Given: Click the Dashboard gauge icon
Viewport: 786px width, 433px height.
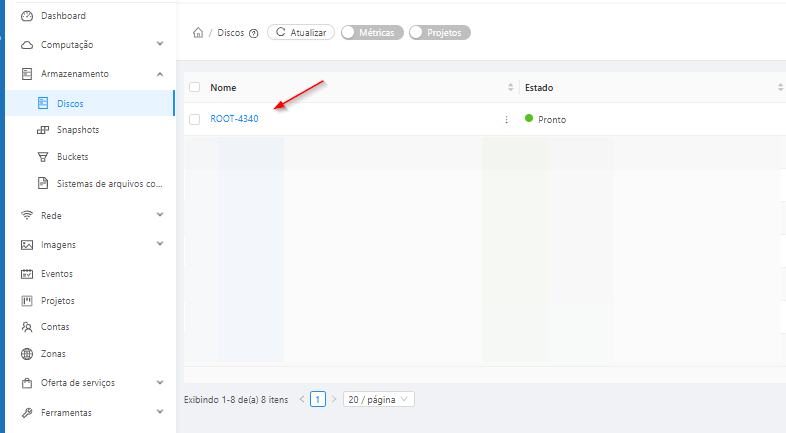Looking at the screenshot, I should pos(27,16).
